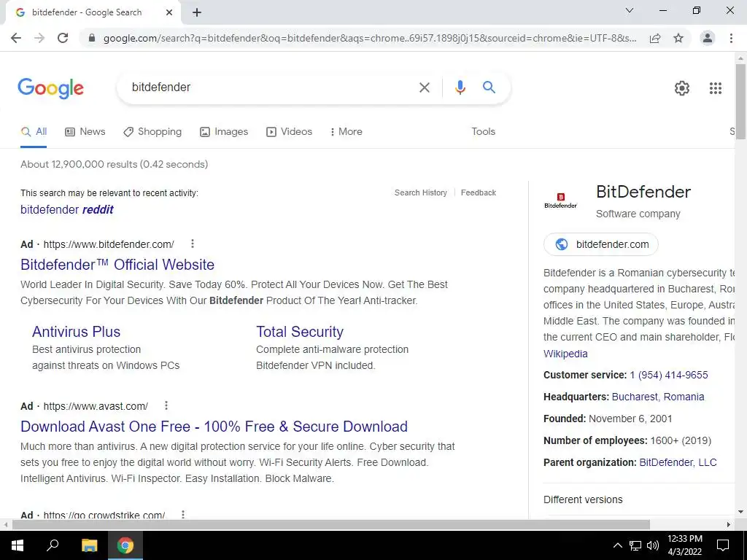747x560 pixels.
Task: Call customer service number 1 (954) 414-9655
Action: pyautogui.click(x=669, y=376)
